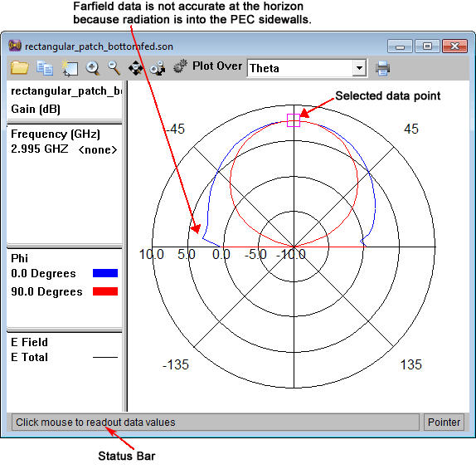This screenshot has height=469, width=476.
Task: Click the copy documents icon
Action: [x=45, y=68]
